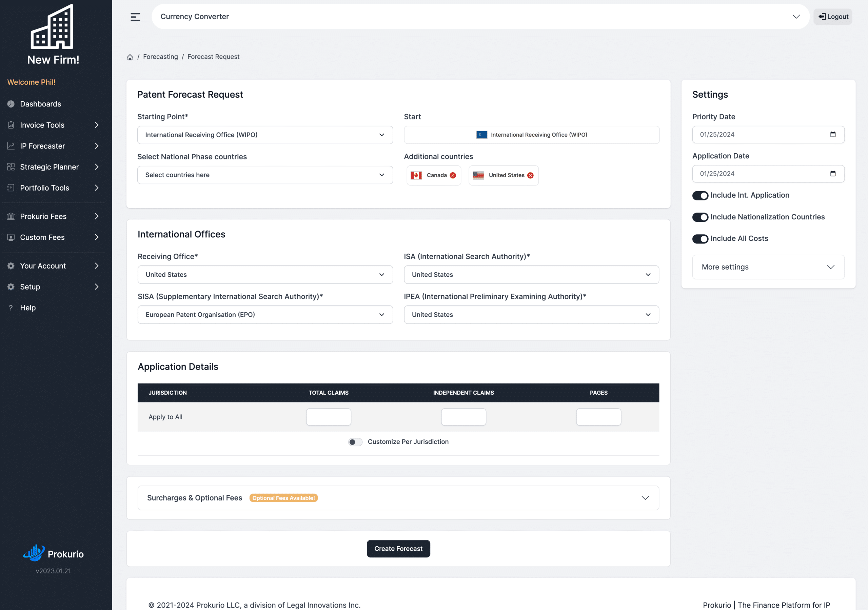Open the Application Date calendar picker icon
The height and width of the screenshot is (610, 868).
(832, 174)
